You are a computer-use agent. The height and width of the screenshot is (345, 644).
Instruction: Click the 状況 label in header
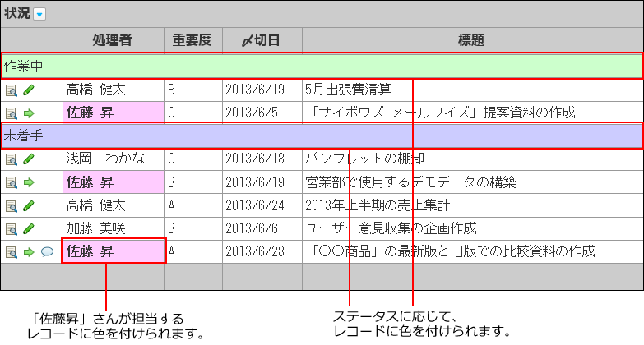[17, 13]
